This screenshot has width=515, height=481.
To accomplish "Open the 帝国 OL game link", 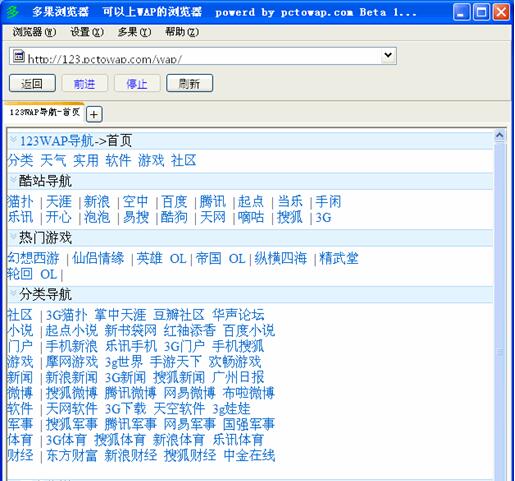I will point(220,258).
